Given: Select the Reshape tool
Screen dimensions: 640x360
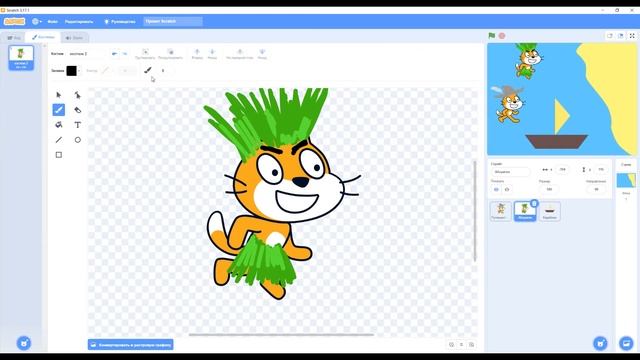Looking at the screenshot, I should tap(78, 95).
